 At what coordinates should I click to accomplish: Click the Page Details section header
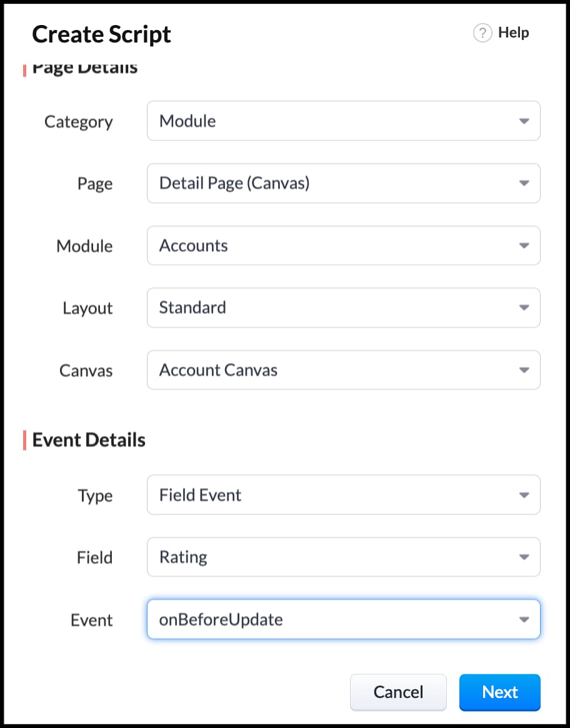click(85, 67)
